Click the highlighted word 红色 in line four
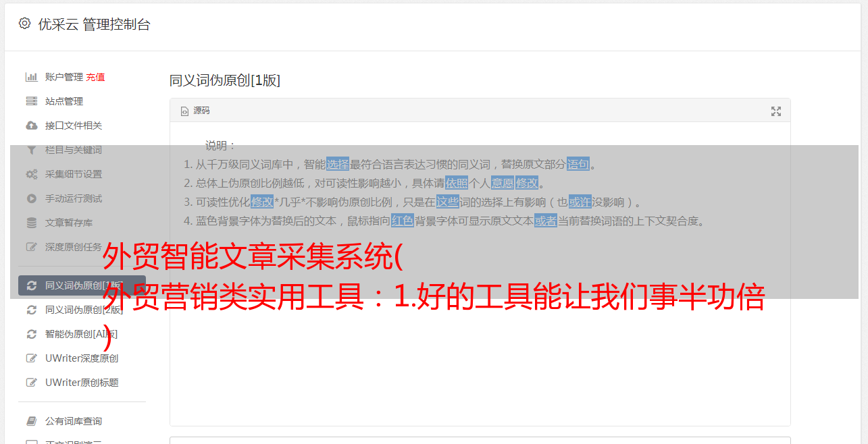 pos(403,221)
